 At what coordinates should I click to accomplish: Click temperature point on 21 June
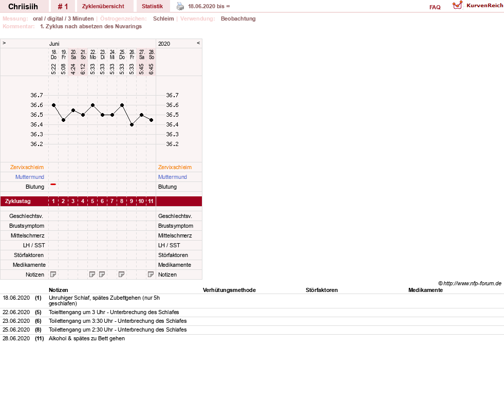83,115
